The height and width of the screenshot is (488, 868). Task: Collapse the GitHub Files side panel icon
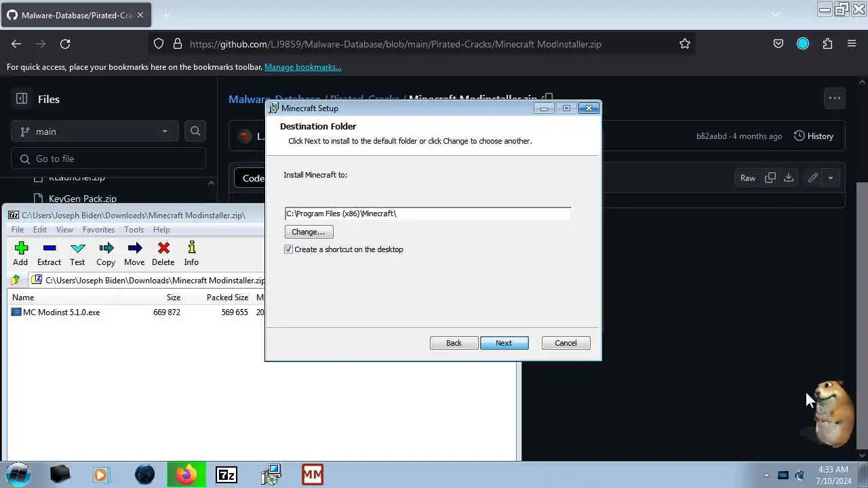tap(22, 99)
